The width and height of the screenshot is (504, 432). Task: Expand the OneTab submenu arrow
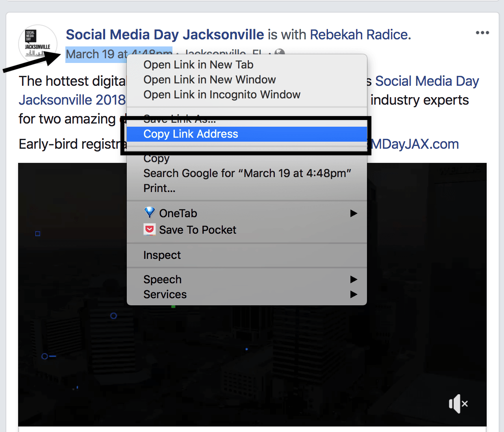pyautogui.click(x=354, y=213)
